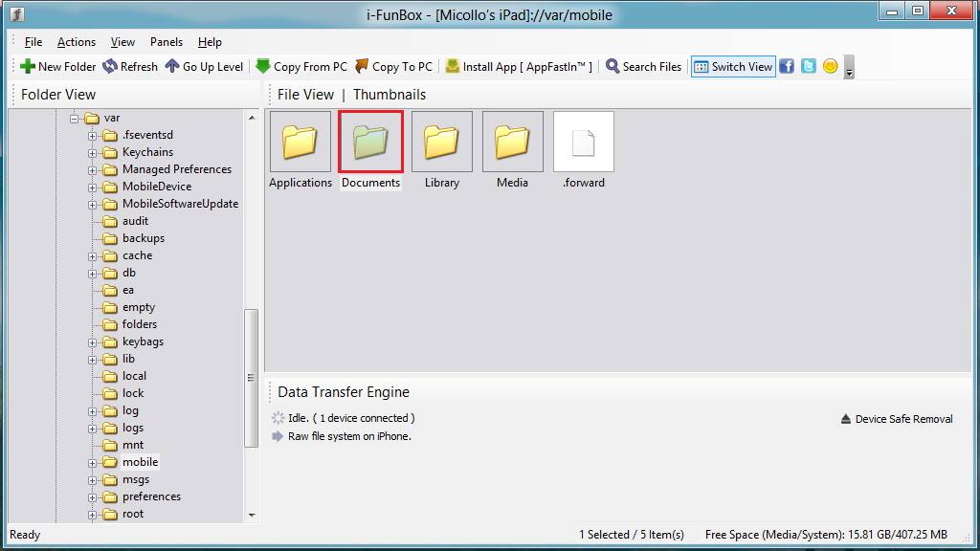This screenshot has width=980, height=551.
Task: Click the 1 Selected / 5 Item(s) status
Action: (632, 535)
